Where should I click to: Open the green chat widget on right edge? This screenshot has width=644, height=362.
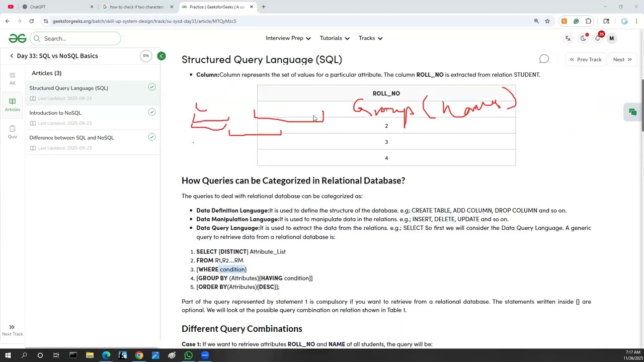(633, 112)
